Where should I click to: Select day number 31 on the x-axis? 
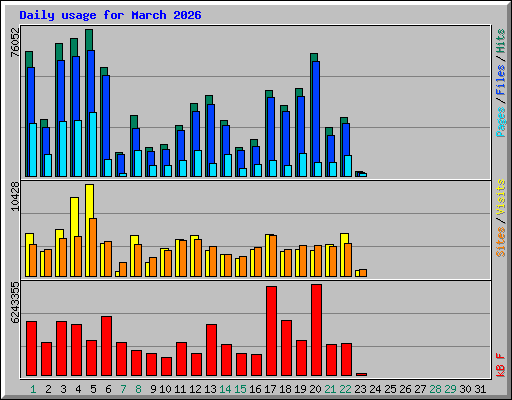pyautogui.click(x=480, y=389)
